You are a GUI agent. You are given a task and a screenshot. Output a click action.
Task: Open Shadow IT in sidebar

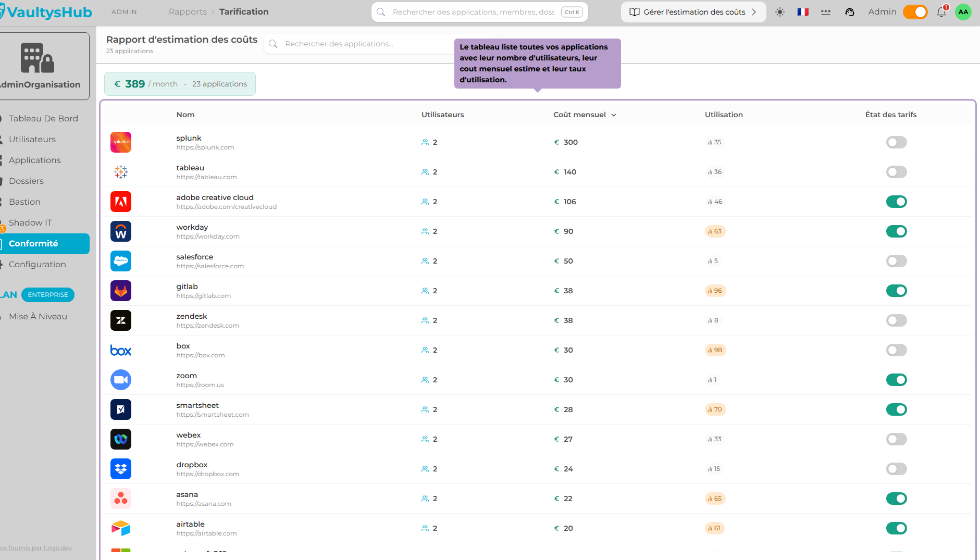(30, 223)
